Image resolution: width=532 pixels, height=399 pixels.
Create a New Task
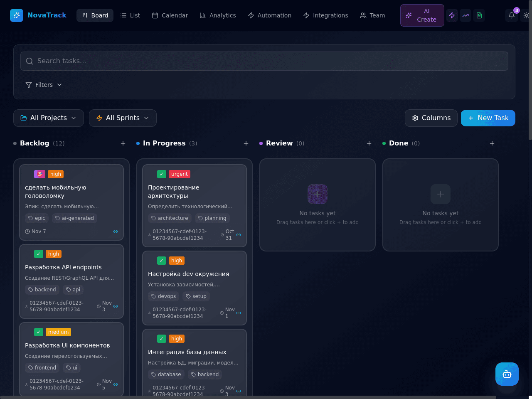tap(488, 118)
